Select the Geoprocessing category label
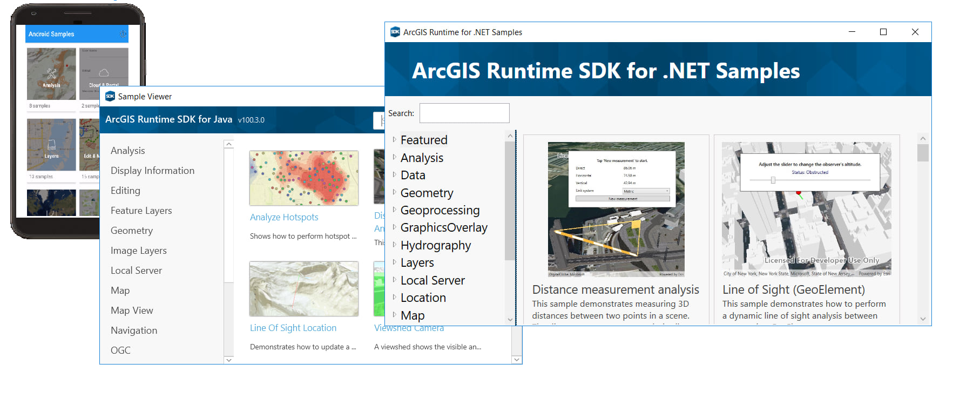 pos(440,210)
